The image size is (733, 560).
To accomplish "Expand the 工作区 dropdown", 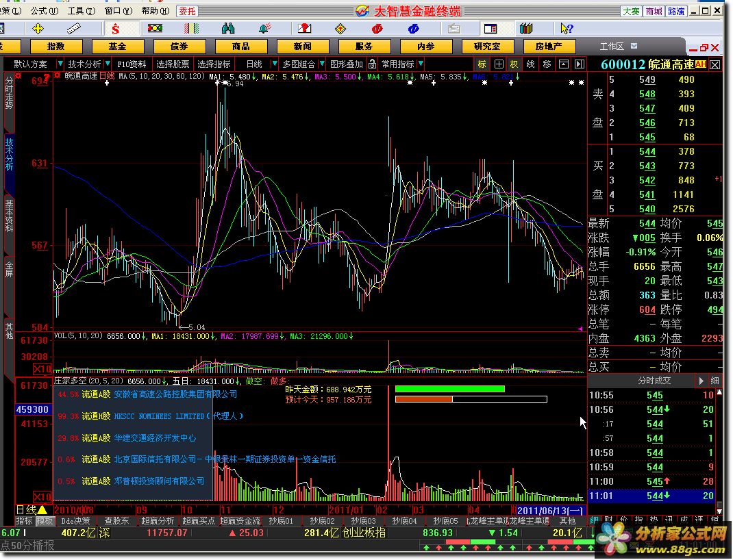I will click(x=634, y=47).
